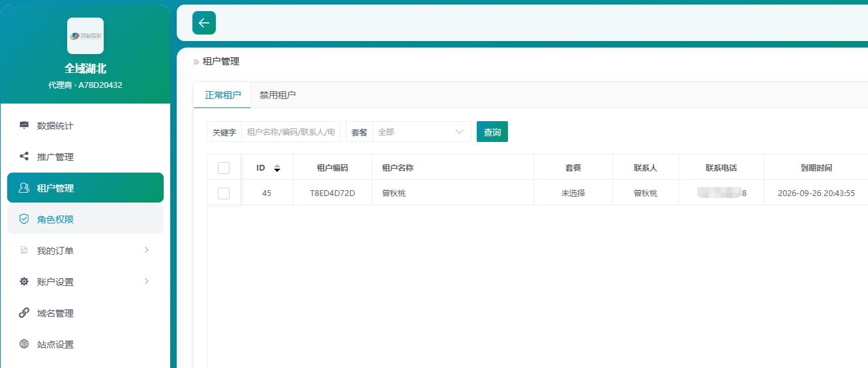868x368 pixels.
Task: Tick the select-all checkbox in table header
Action: (x=224, y=168)
